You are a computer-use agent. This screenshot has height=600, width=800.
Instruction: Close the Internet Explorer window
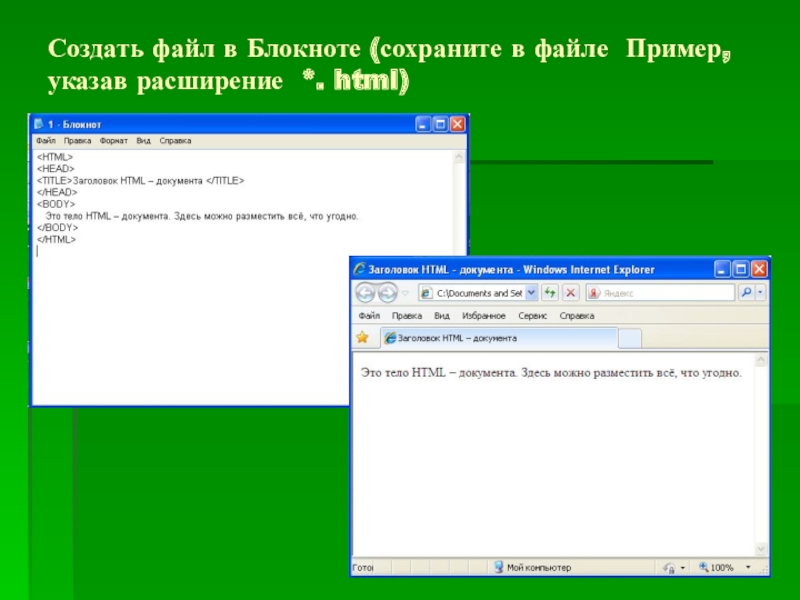(x=759, y=269)
